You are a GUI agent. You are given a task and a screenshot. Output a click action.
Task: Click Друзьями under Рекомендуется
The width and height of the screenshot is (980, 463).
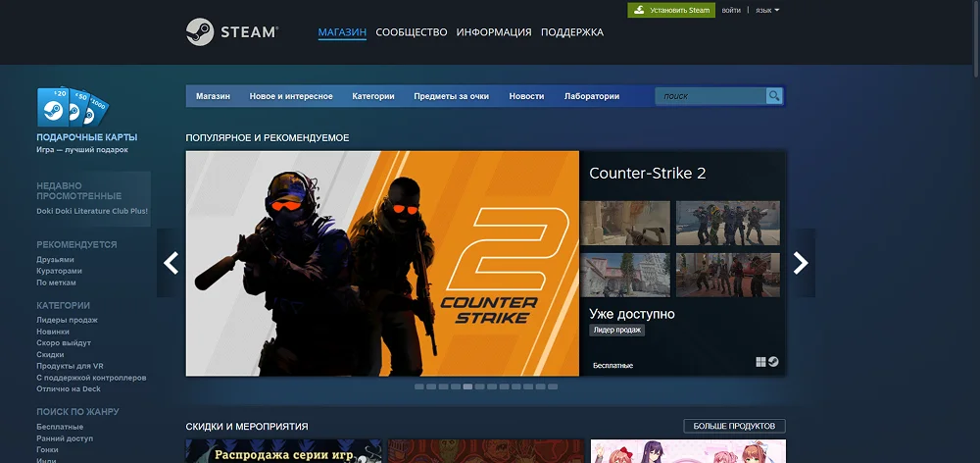click(x=55, y=259)
